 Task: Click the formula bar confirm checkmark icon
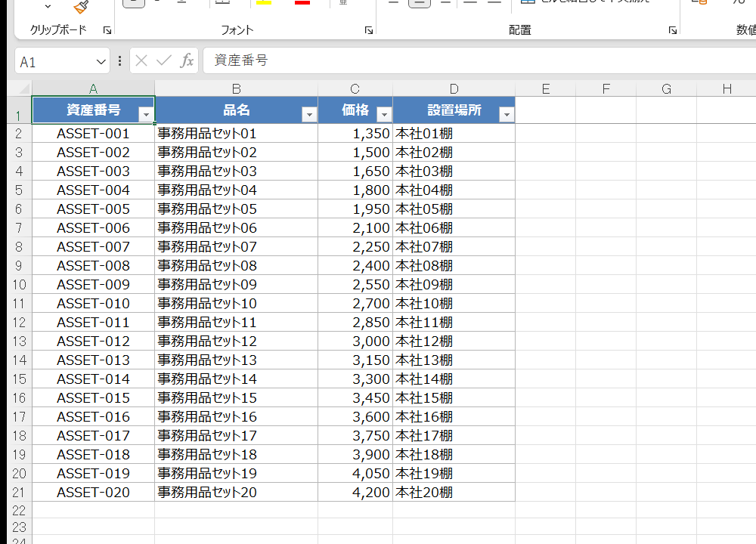click(163, 60)
